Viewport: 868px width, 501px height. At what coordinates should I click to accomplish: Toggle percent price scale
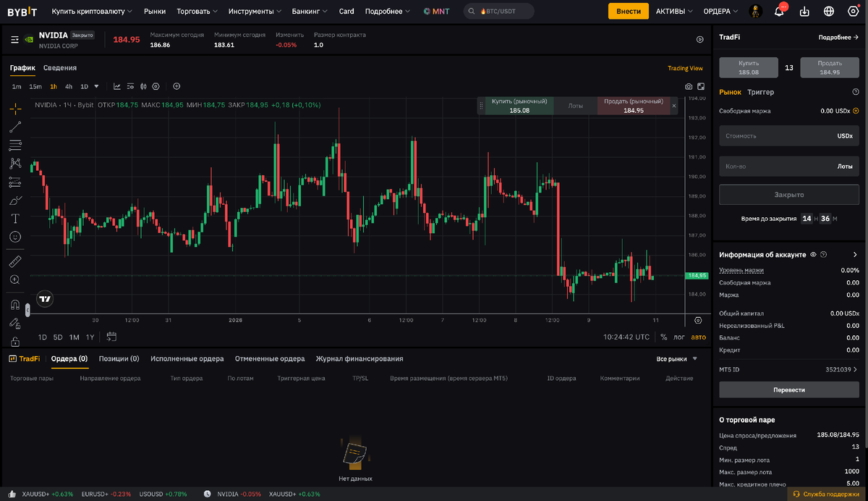point(663,337)
